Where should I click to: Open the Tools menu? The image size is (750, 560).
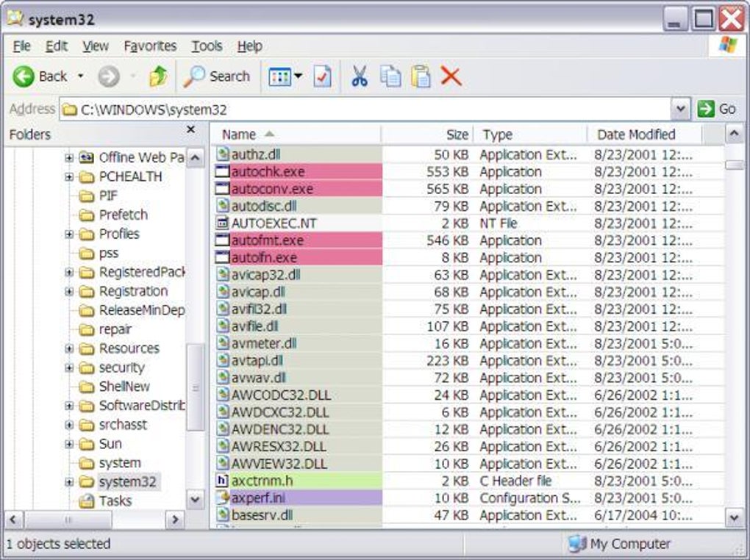[207, 46]
